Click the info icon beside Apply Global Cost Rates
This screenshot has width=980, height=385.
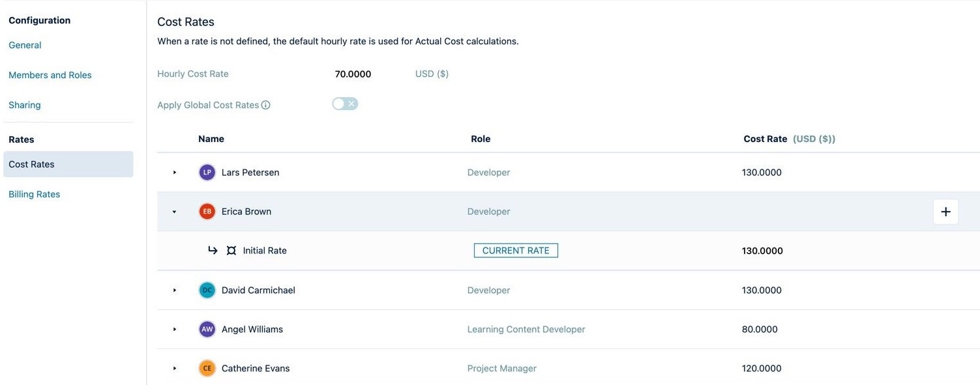pos(266,105)
